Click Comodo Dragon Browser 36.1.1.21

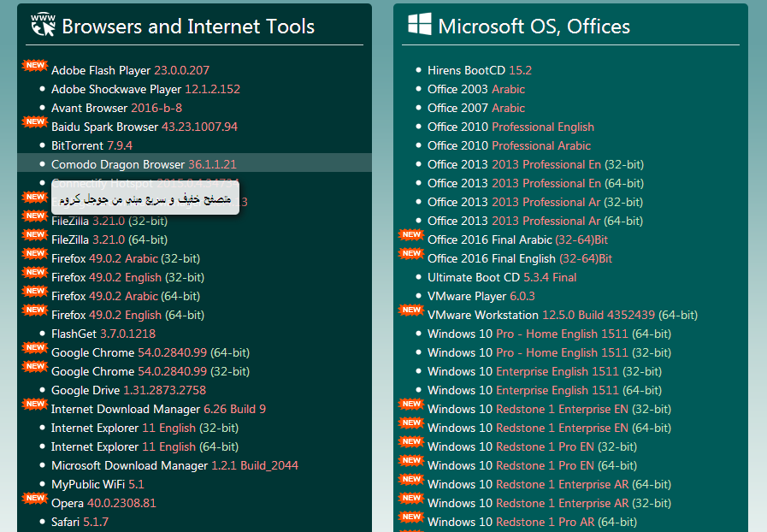pos(144,164)
